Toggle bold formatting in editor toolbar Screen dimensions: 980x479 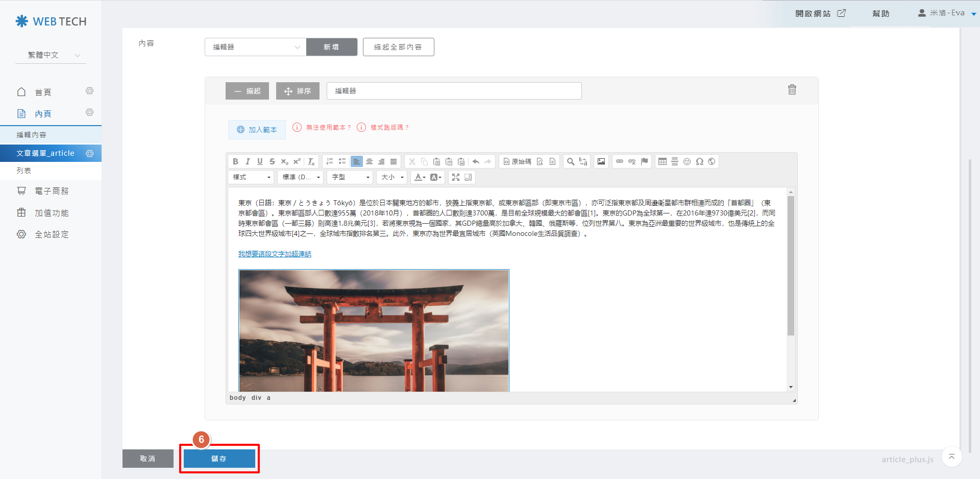click(x=235, y=161)
